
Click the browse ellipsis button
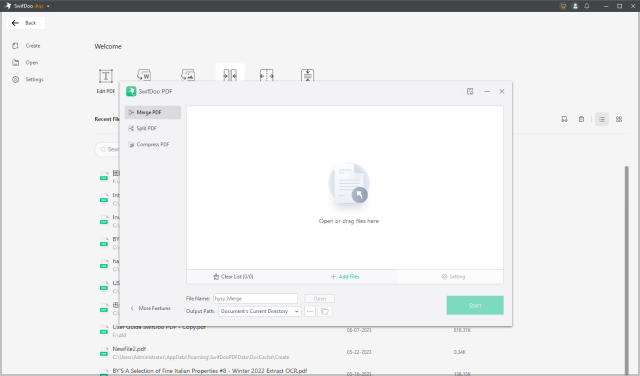tap(310, 311)
